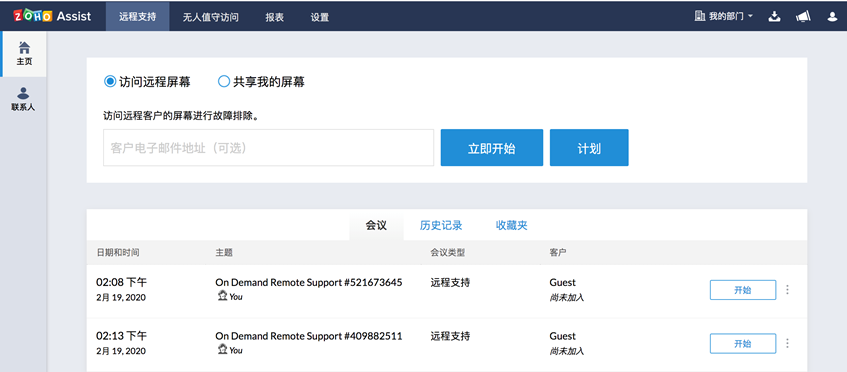Click the 02:08 下午 time entry
The height and width of the screenshot is (372, 847).
coord(122,282)
